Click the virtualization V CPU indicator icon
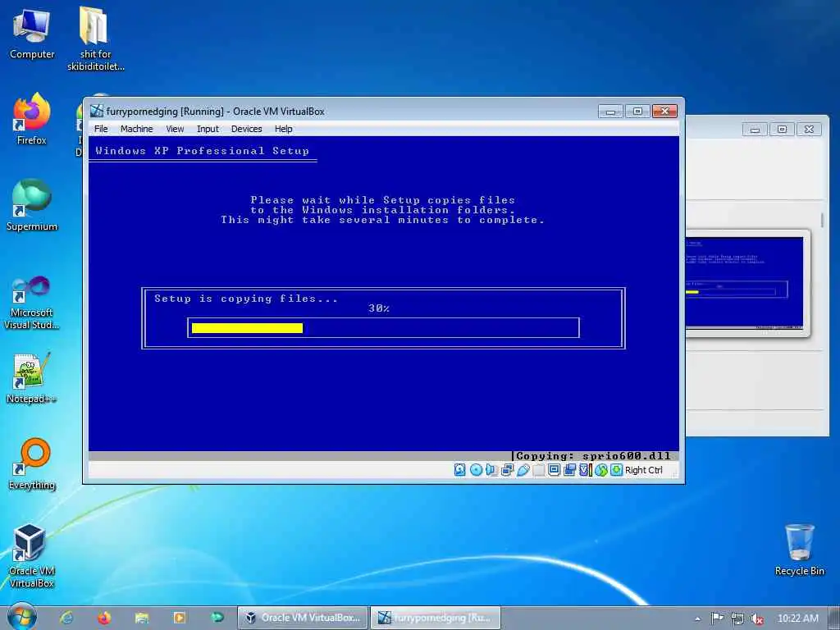Image resolution: width=840 pixels, height=630 pixels. pyautogui.click(x=584, y=470)
